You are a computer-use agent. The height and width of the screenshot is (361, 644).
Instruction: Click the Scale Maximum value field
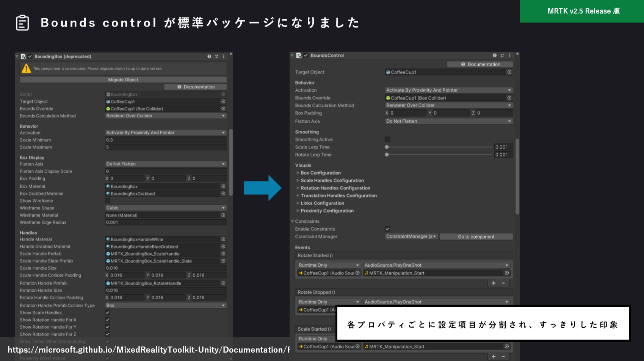166,147
